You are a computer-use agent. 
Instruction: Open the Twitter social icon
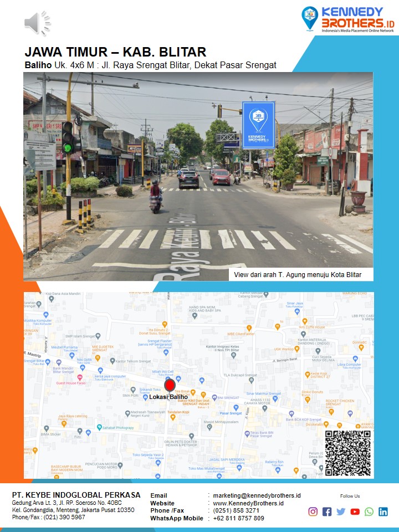tap(341, 511)
